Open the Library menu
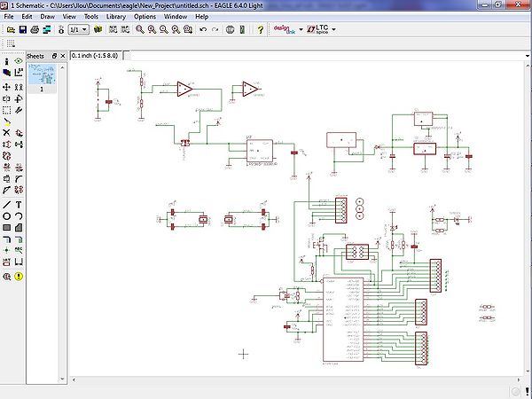This screenshot has width=532, height=399. (115, 16)
